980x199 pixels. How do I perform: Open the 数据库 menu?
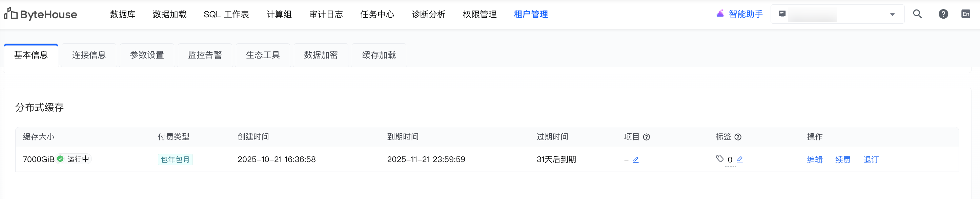(x=123, y=15)
